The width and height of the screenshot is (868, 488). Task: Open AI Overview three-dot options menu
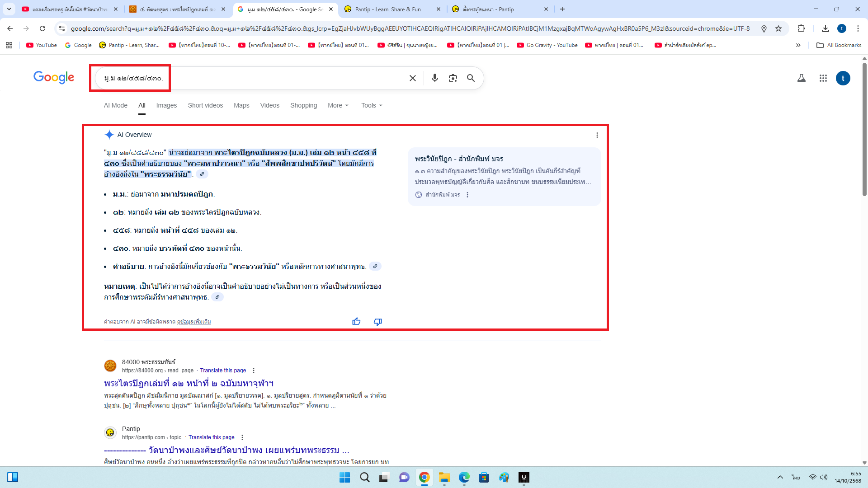pos(597,135)
